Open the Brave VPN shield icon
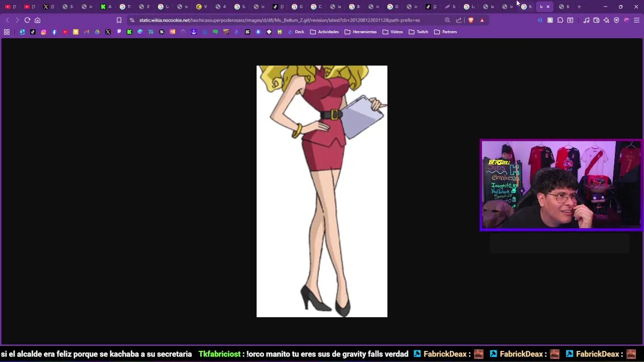 (616, 20)
